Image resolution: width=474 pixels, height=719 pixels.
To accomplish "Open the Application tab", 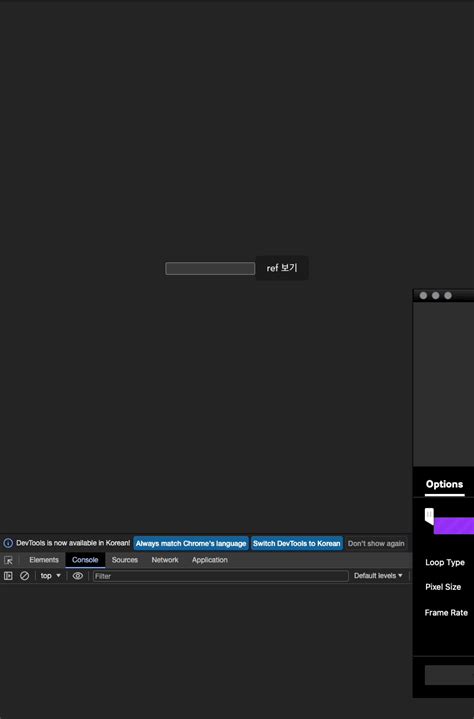I will click(209, 560).
